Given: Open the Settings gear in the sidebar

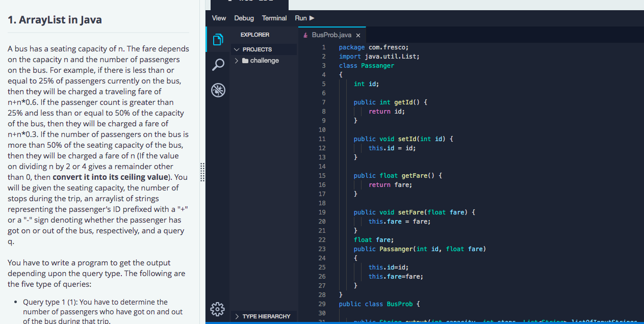Looking at the screenshot, I should [218, 309].
